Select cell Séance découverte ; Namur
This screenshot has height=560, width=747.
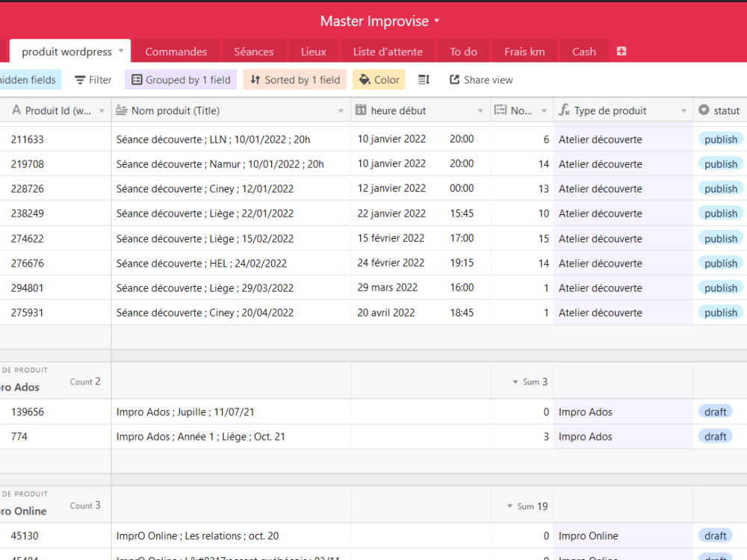[x=231, y=164]
